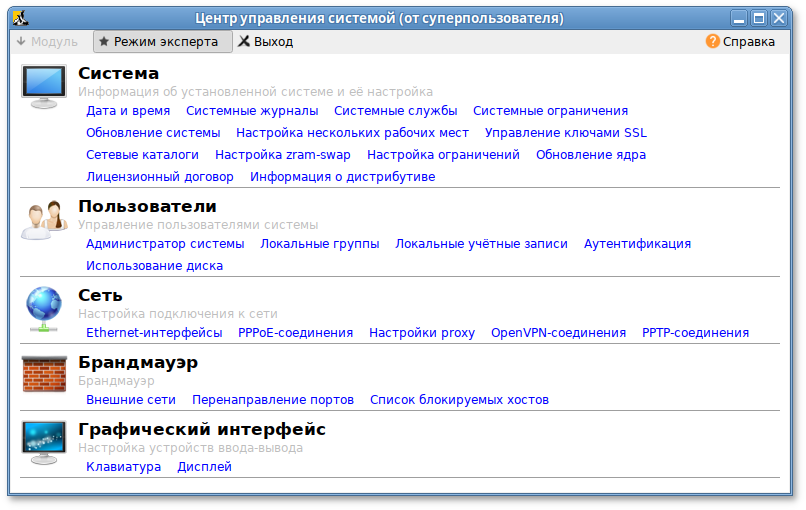Open Обновление ядра
The width and height of the screenshot is (806, 510).
[x=591, y=155]
